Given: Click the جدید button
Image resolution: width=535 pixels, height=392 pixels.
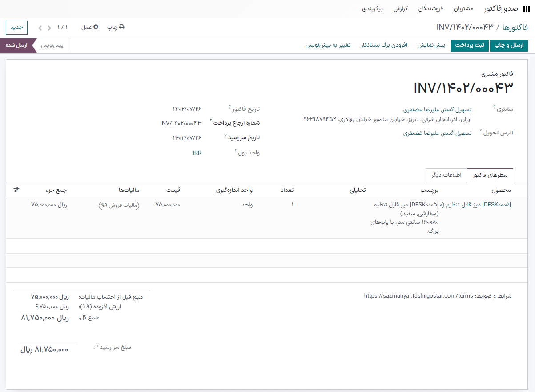Looking at the screenshot, I should point(16,28).
